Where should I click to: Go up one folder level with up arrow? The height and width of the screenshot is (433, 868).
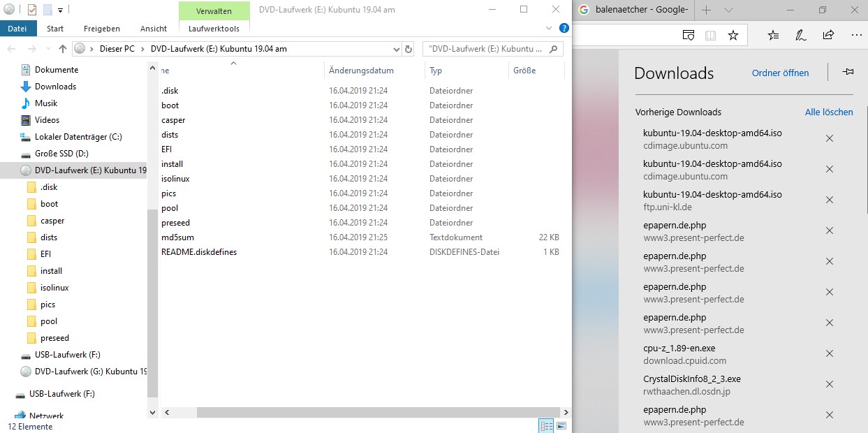click(63, 49)
